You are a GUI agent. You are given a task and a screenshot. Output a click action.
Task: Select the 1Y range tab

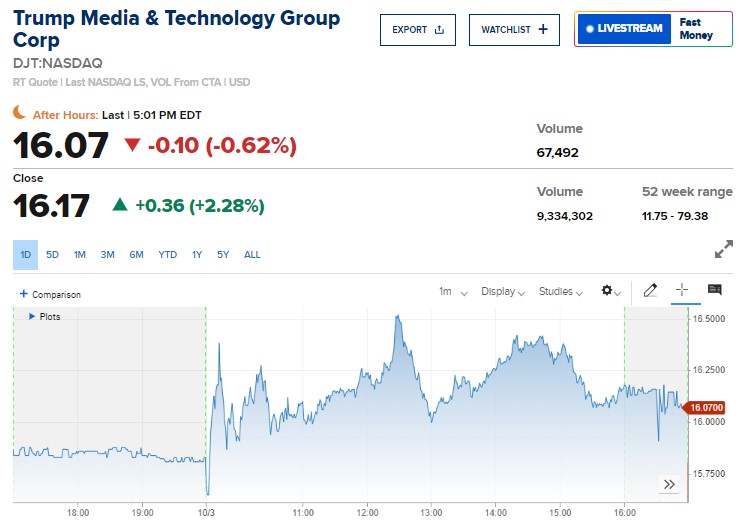click(x=197, y=255)
